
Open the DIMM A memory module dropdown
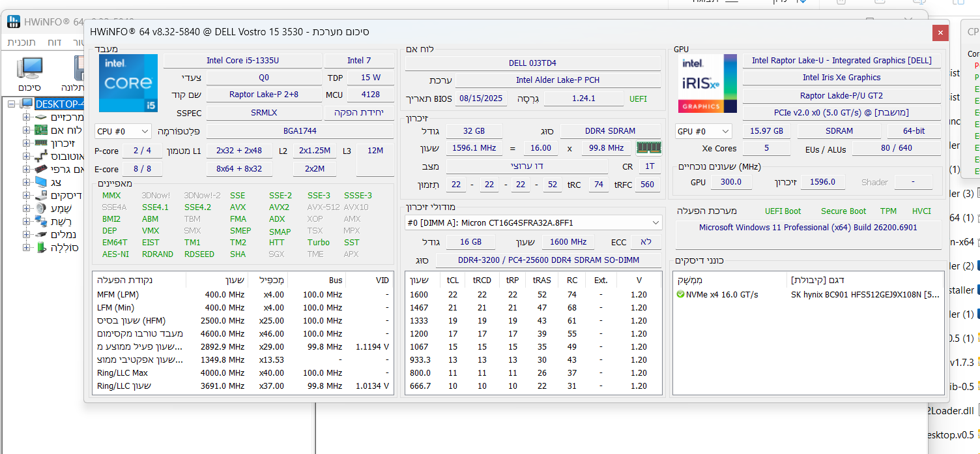533,222
